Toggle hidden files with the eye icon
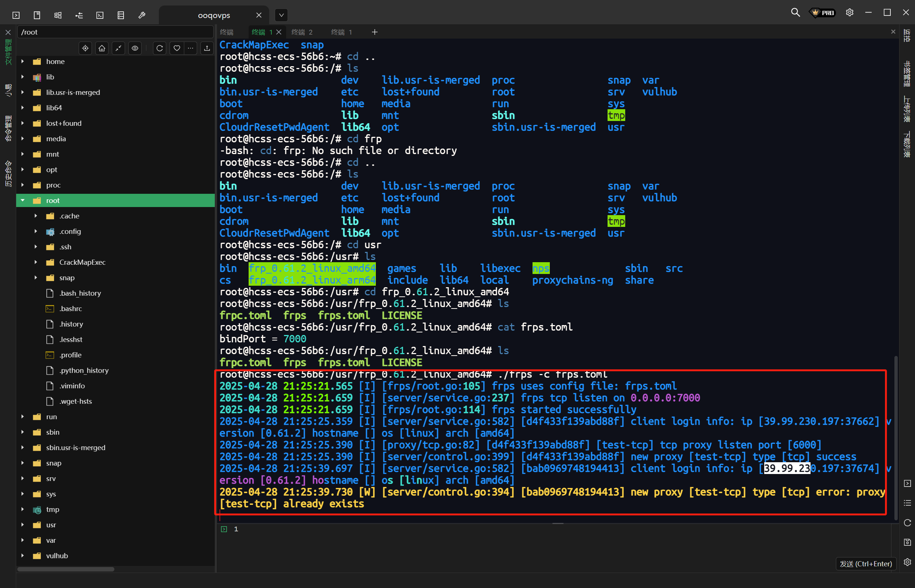The height and width of the screenshot is (588, 915). [135, 48]
